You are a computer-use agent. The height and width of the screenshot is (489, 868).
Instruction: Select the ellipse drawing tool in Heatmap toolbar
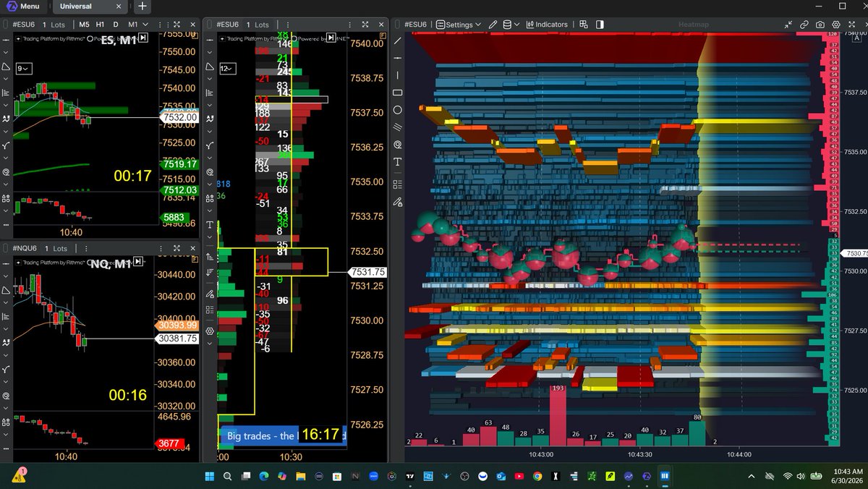coord(397,110)
